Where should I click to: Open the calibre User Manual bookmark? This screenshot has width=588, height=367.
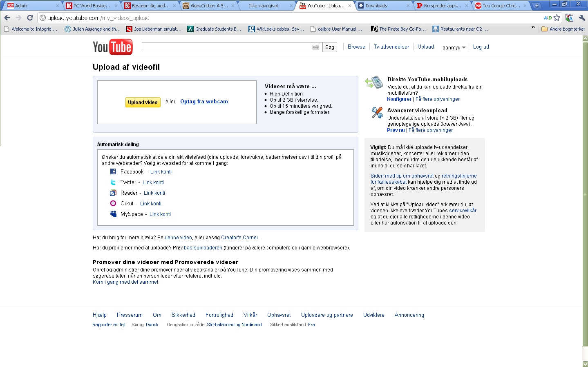pyautogui.click(x=336, y=29)
